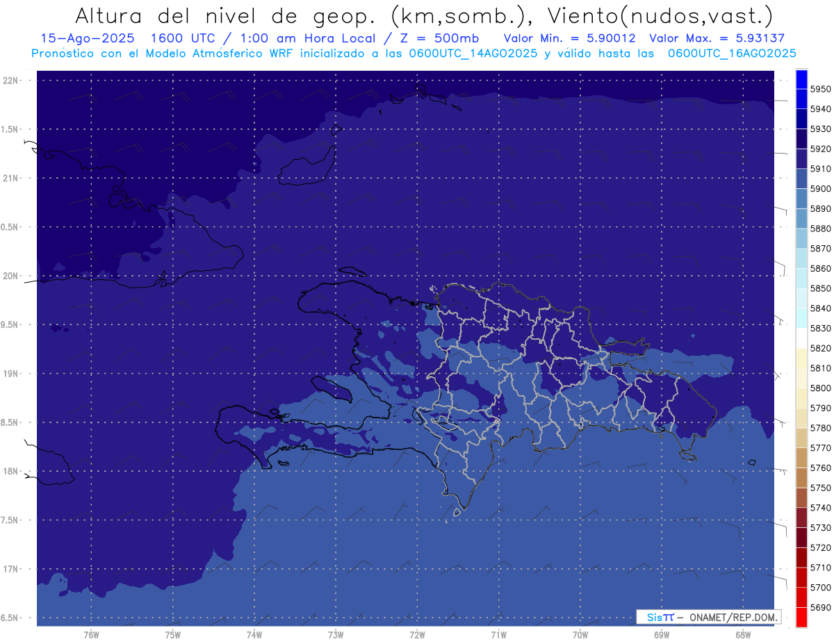Click the "72W" longitude axis label
834x644 pixels.
coord(417,634)
